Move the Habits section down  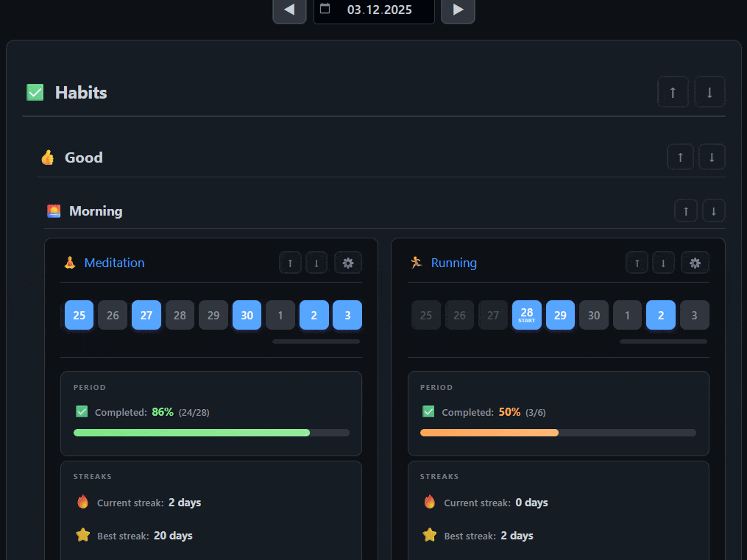tap(709, 92)
